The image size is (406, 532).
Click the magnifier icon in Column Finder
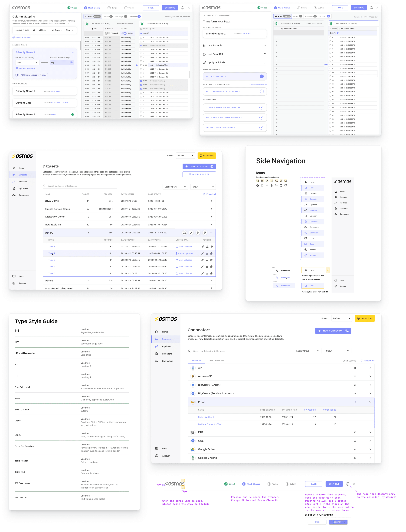pyautogui.click(x=34, y=30)
